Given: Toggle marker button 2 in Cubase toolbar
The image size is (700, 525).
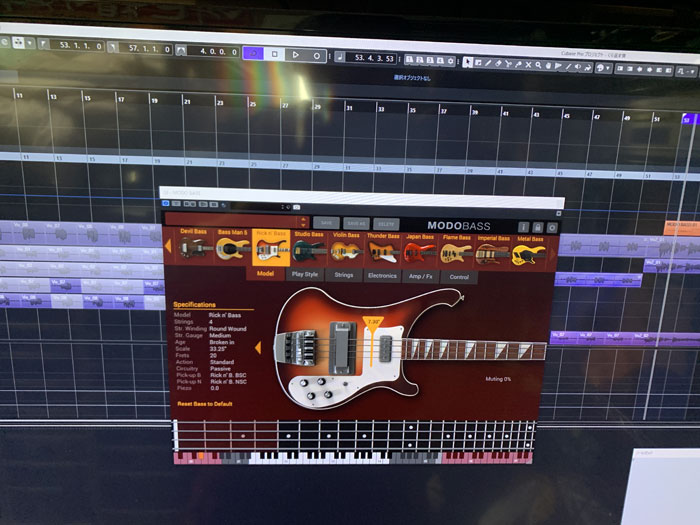Looking at the screenshot, I should click(x=420, y=60).
